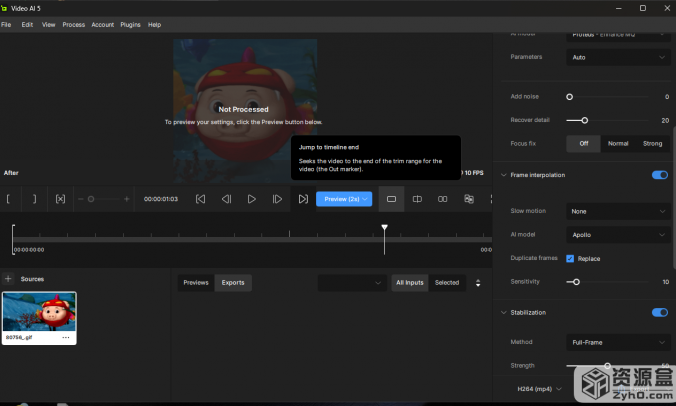The width and height of the screenshot is (676, 406).
Task: Jump to timeline end icon
Action: 303,199
